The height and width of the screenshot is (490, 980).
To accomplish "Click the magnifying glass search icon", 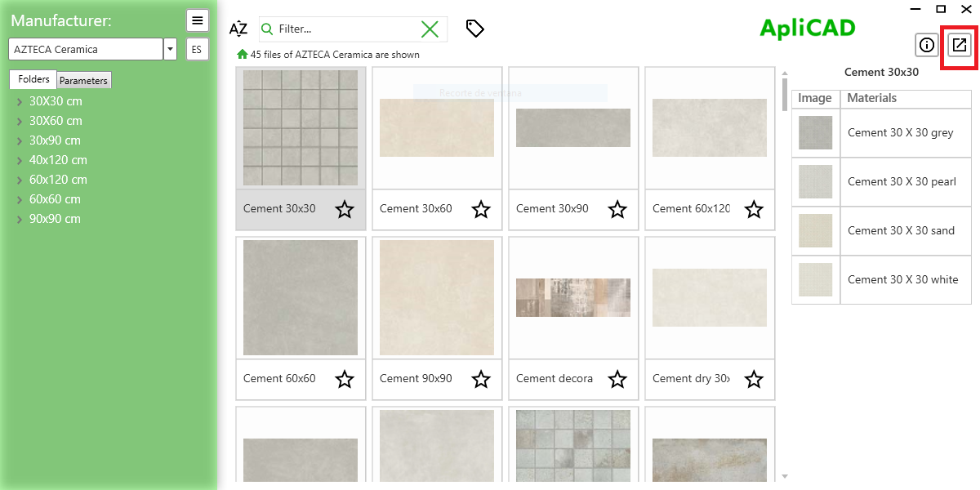I will tap(267, 29).
